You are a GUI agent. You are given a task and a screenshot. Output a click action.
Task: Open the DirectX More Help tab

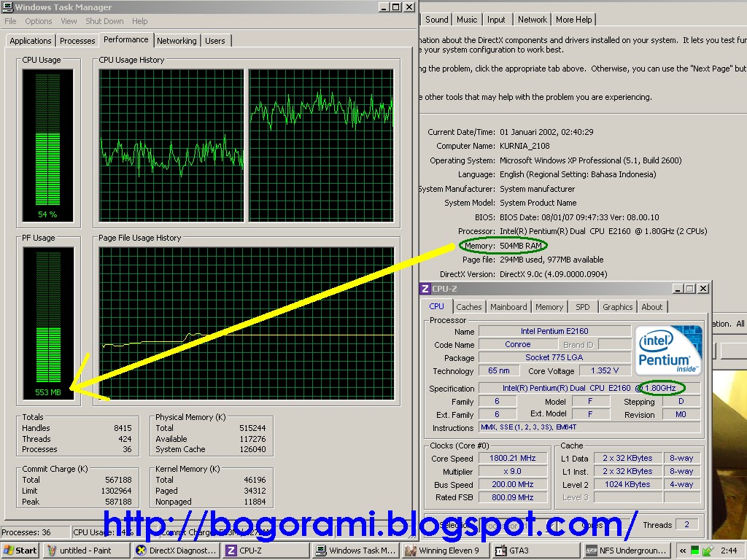(573, 20)
